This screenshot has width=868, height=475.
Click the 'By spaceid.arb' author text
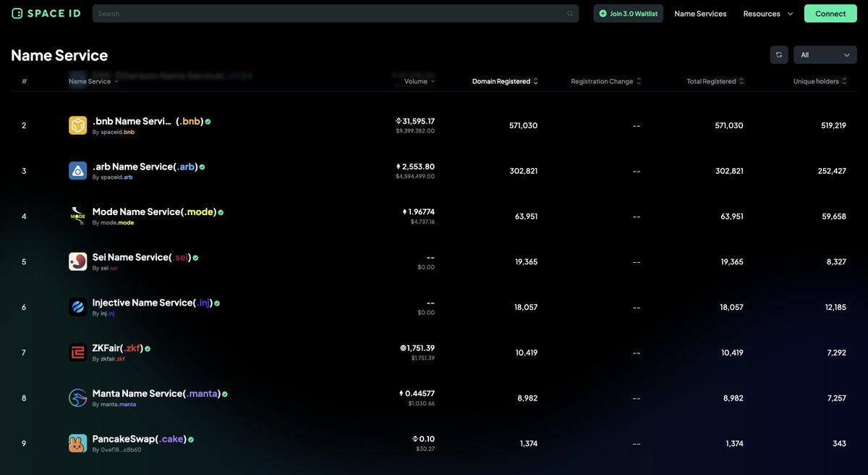point(113,177)
